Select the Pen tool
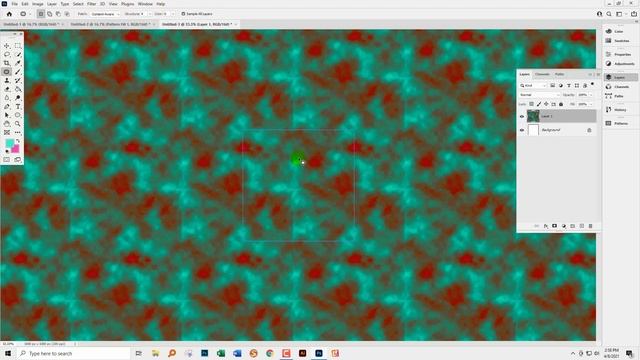This screenshot has height=360, width=640. [x=7, y=107]
